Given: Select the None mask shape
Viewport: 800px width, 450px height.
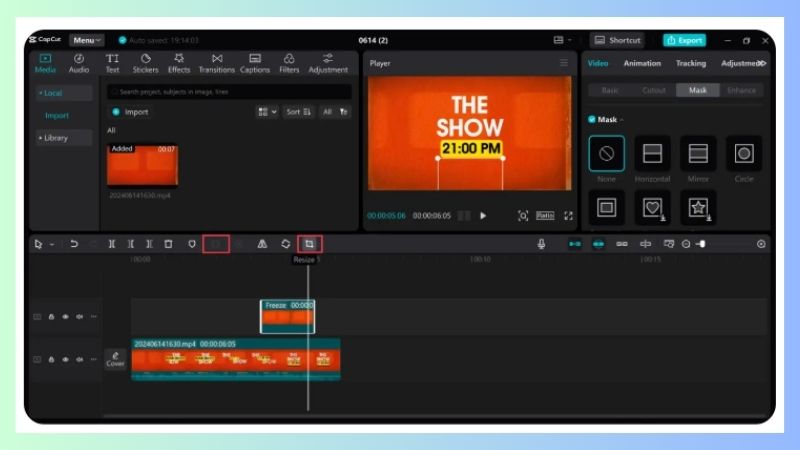Looking at the screenshot, I should (607, 154).
